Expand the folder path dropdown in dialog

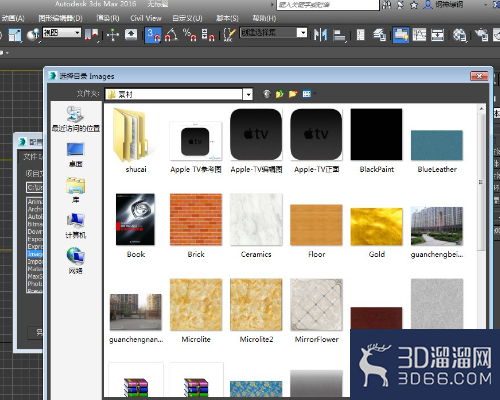click(248, 95)
